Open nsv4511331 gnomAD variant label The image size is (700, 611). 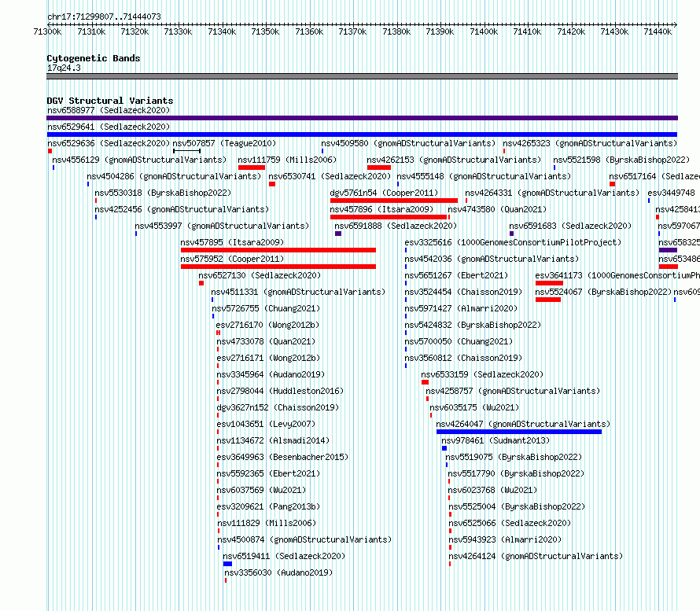pos(298,292)
